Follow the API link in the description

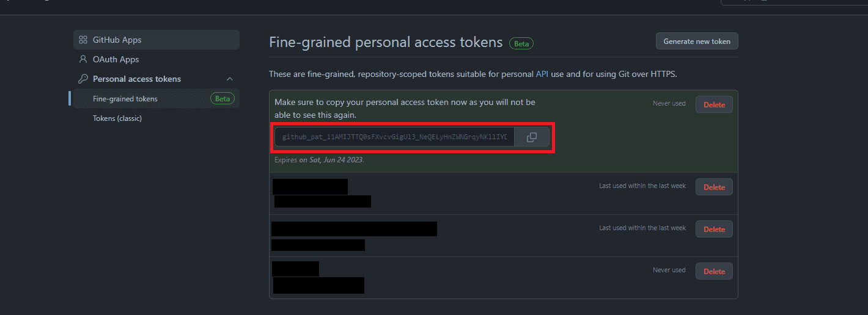(542, 74)
